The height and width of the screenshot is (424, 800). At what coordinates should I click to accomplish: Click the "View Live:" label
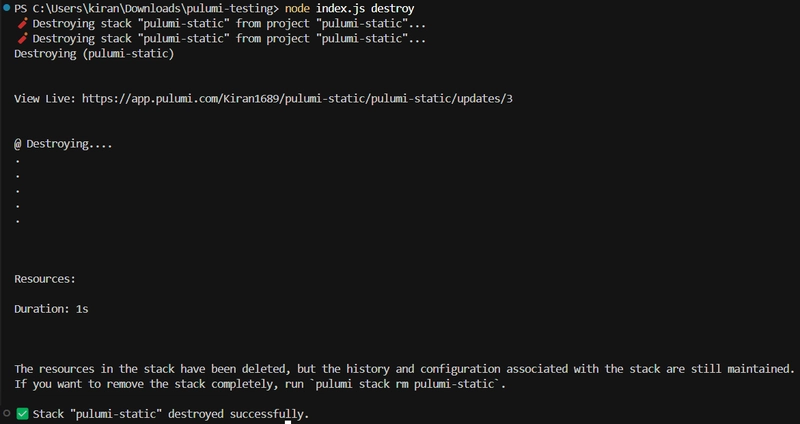pos(45,98)
